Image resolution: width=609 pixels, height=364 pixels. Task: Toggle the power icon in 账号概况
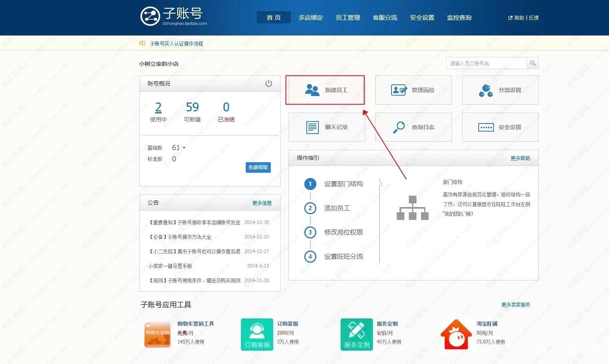(x=269, y=83)
